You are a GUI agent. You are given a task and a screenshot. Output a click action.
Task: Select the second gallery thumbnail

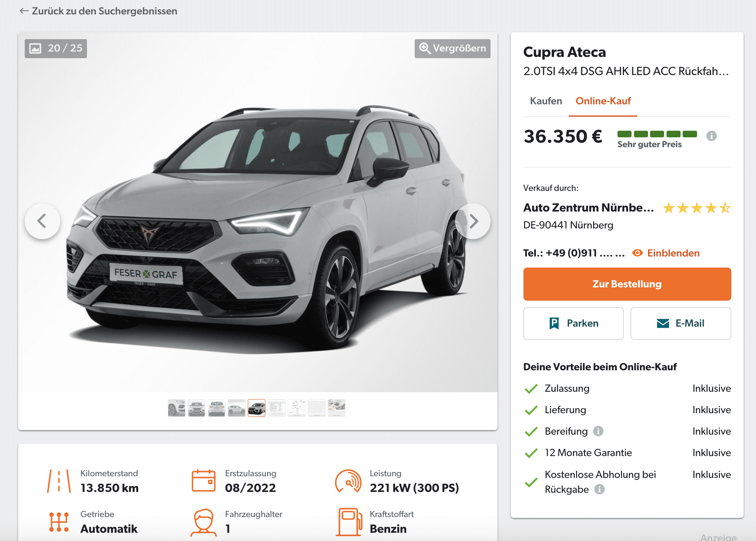[197, 408]
